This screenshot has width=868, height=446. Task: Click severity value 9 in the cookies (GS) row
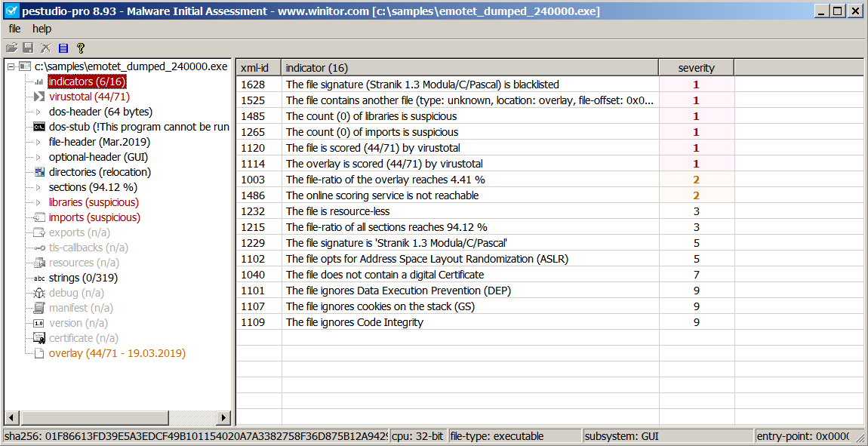[x=697, y=306]
